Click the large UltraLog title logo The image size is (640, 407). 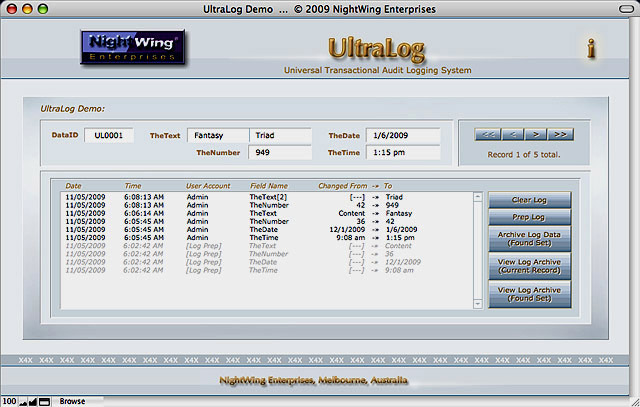coord(377,48)
